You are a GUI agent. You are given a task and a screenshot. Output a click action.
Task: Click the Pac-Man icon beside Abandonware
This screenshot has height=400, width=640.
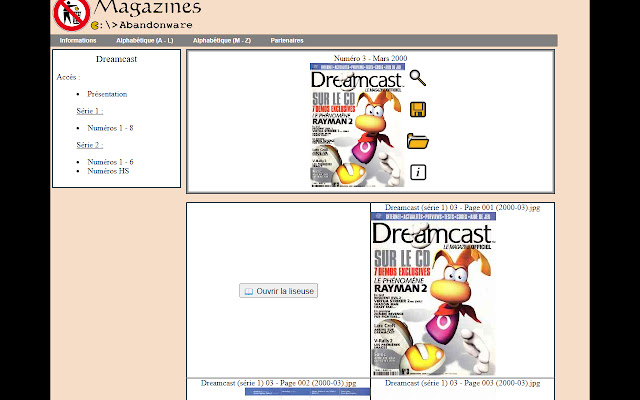(95, 25)
